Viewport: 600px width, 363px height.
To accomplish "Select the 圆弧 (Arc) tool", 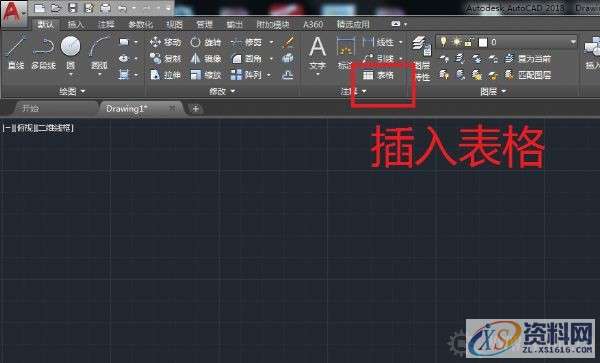I will pyautogui.click(x=99, y=53).
